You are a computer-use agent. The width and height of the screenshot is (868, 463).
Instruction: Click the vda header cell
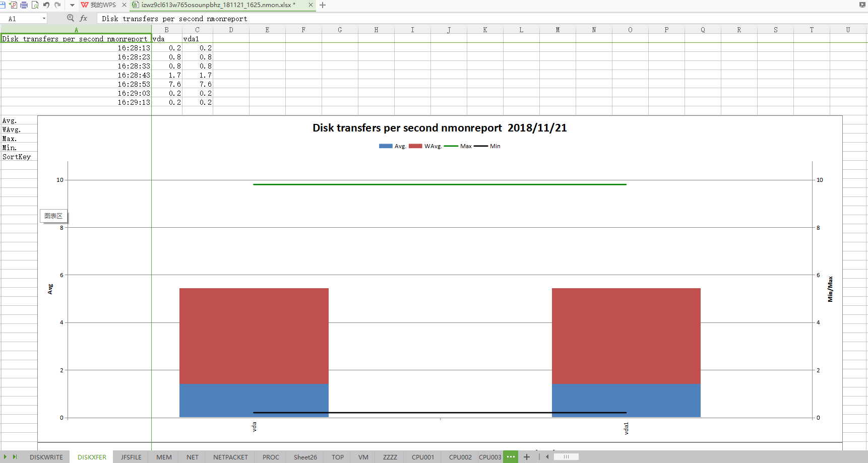(x=167, y=39)
